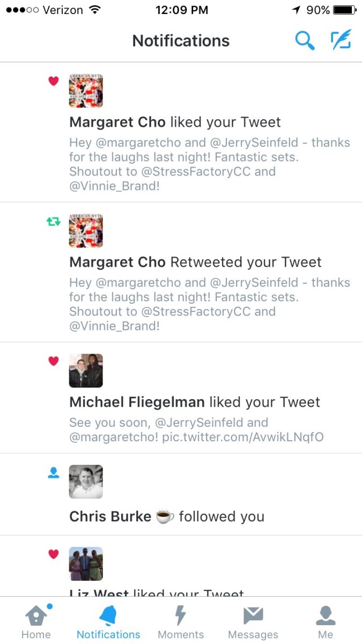This screenshot has width=362, height=644.
Task: Select the Notifications bell tab
Action: pyautogui.click(x=108, y=621)
